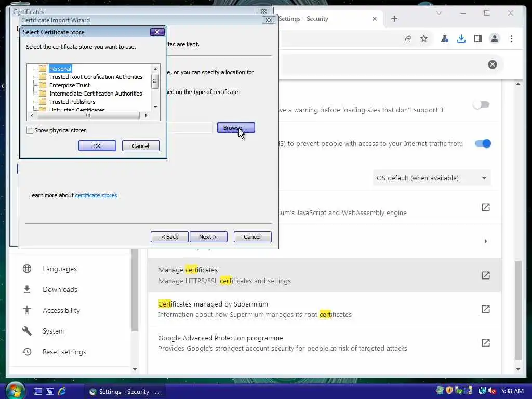Close the Settings – Security tab
The width and height of the screenshot is (532, 399).
375,19
